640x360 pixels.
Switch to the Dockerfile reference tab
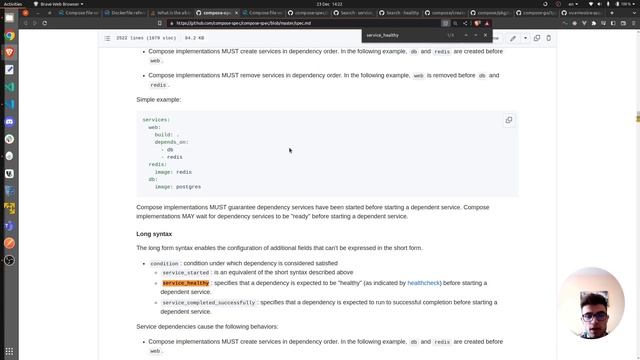tap(124, 13)
